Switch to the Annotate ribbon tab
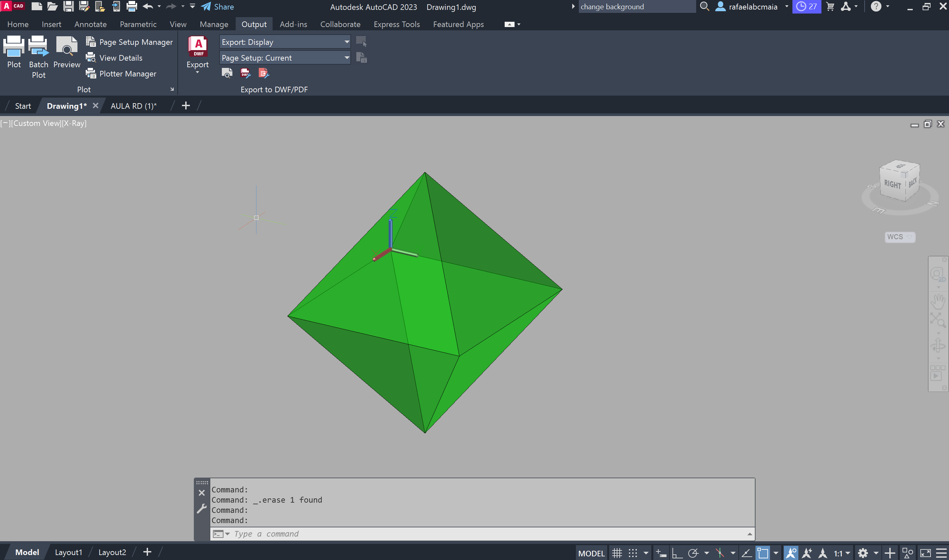Screen dimensions: 949x560 [x=91, y=24]
